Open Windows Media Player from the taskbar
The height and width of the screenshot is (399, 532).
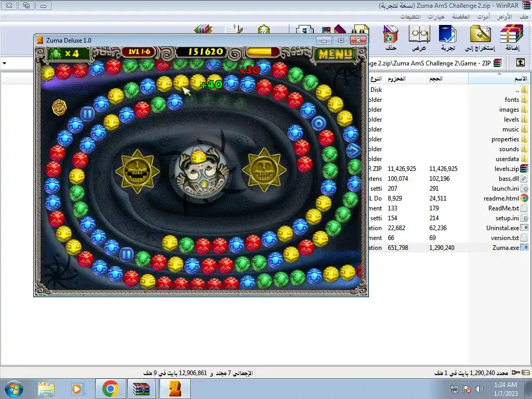click(x=78, y=389)
